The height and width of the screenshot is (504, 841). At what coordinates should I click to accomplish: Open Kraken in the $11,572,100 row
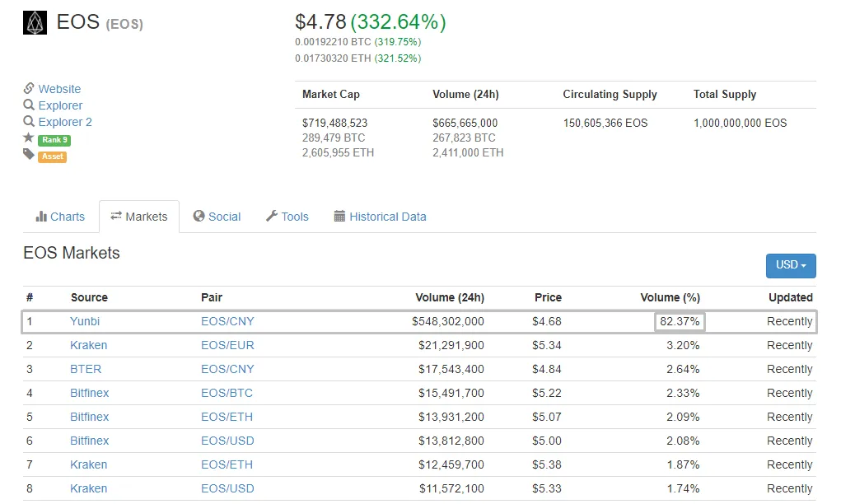coord(88,488)
